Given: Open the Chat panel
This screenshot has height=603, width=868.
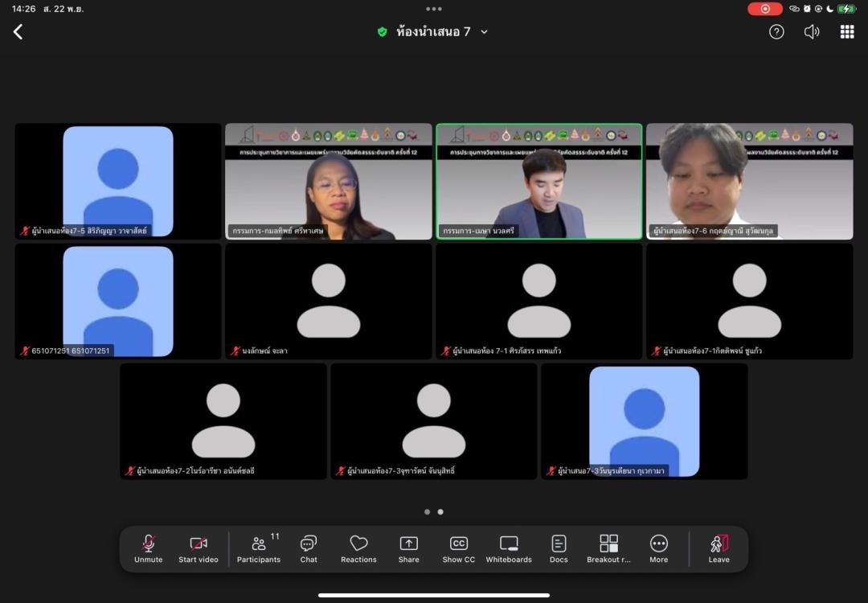Looking at the screenshot, I should (309, 549).
